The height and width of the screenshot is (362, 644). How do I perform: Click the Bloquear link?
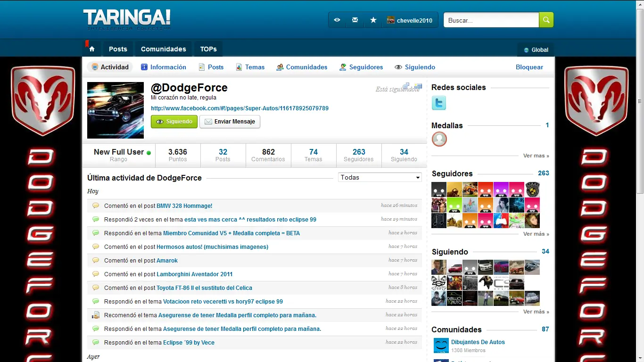coord(529,67)
